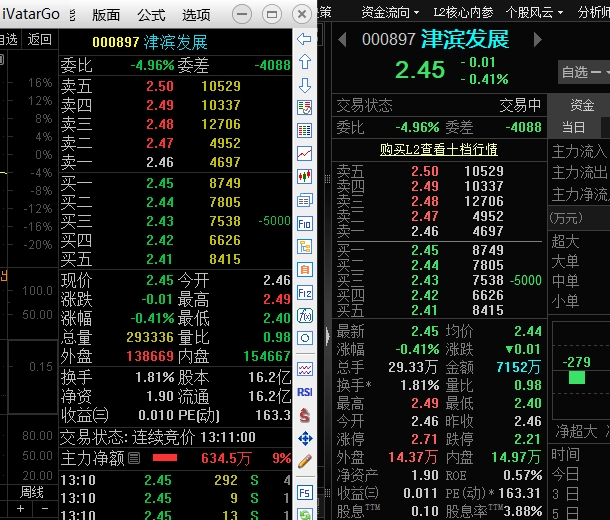Click 卖五 volume 10529 in right panel
This screenshot has height=520, width=610.
click(484, 171)
